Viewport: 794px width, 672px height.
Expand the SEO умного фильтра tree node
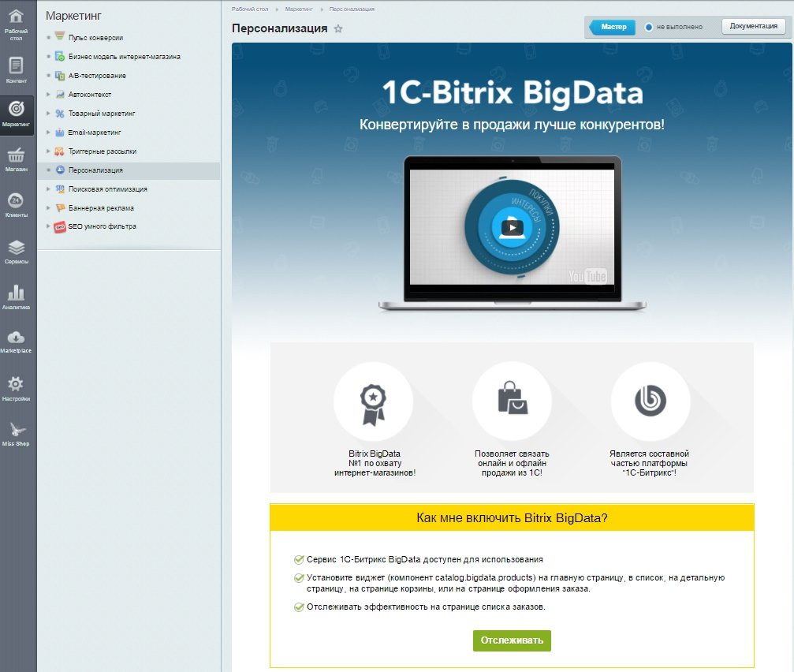pos(48,226)
